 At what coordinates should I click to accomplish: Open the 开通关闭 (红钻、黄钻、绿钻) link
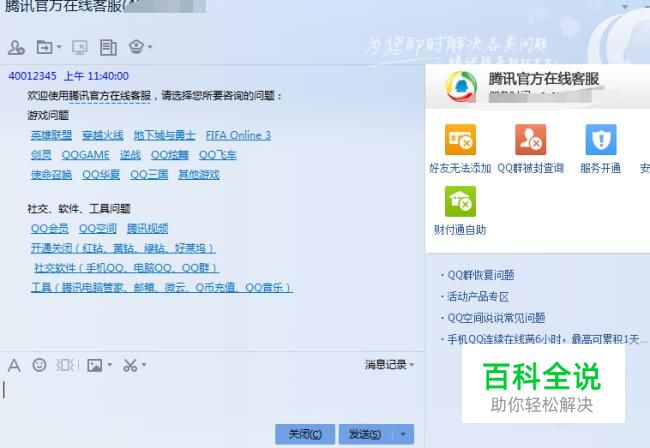point(123,248)
